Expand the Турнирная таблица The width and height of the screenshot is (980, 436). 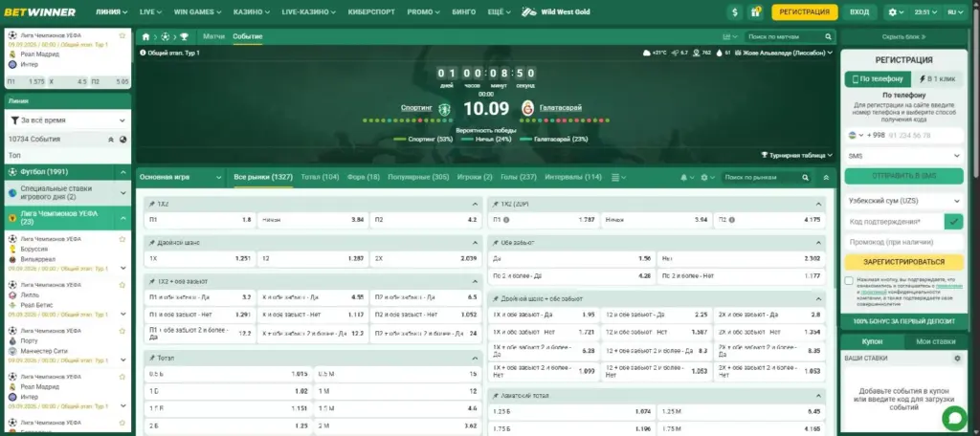[x=796, y=155]
